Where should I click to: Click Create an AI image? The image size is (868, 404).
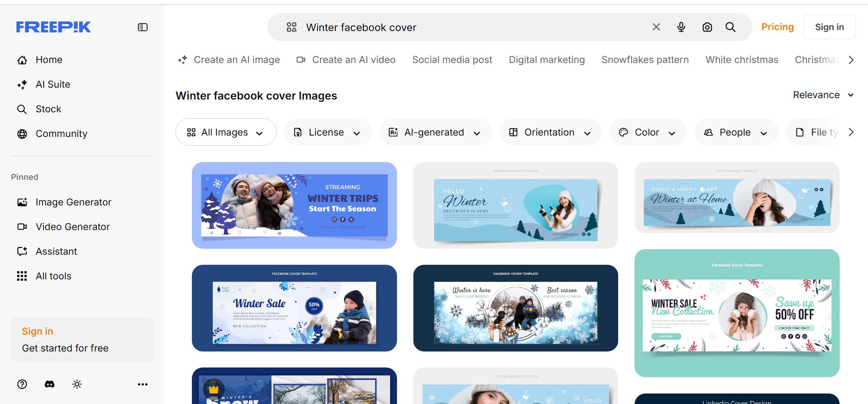click(229, 60)
